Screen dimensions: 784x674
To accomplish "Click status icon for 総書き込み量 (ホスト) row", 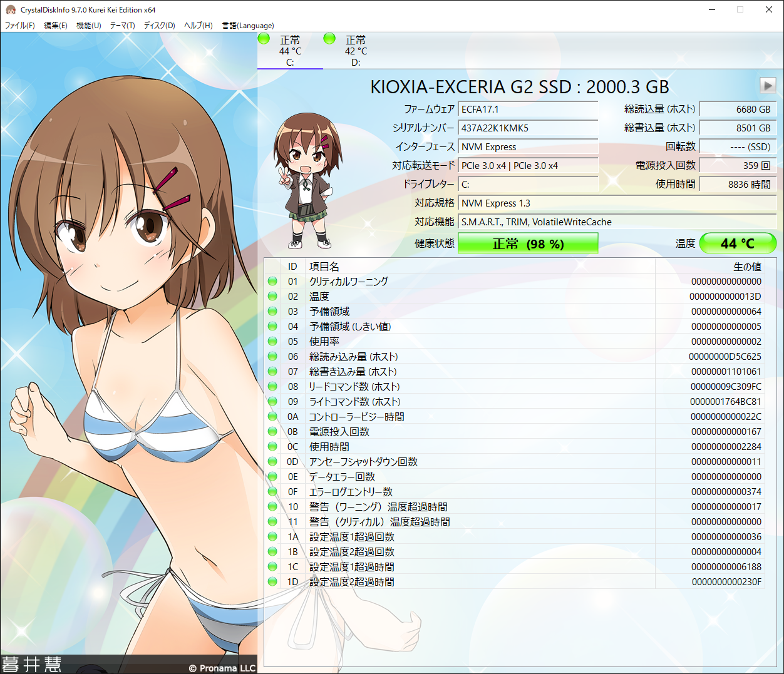I will click(x=272, y=371).
